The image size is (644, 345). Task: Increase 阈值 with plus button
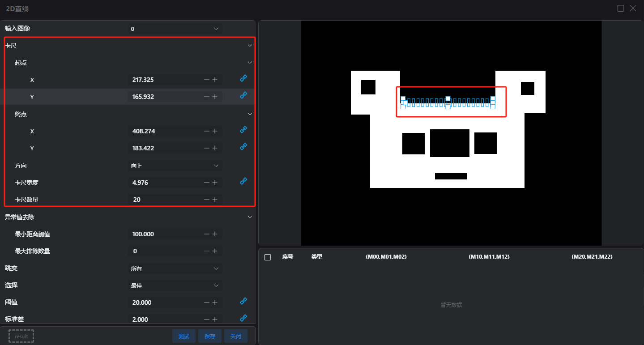coord(215,302)
